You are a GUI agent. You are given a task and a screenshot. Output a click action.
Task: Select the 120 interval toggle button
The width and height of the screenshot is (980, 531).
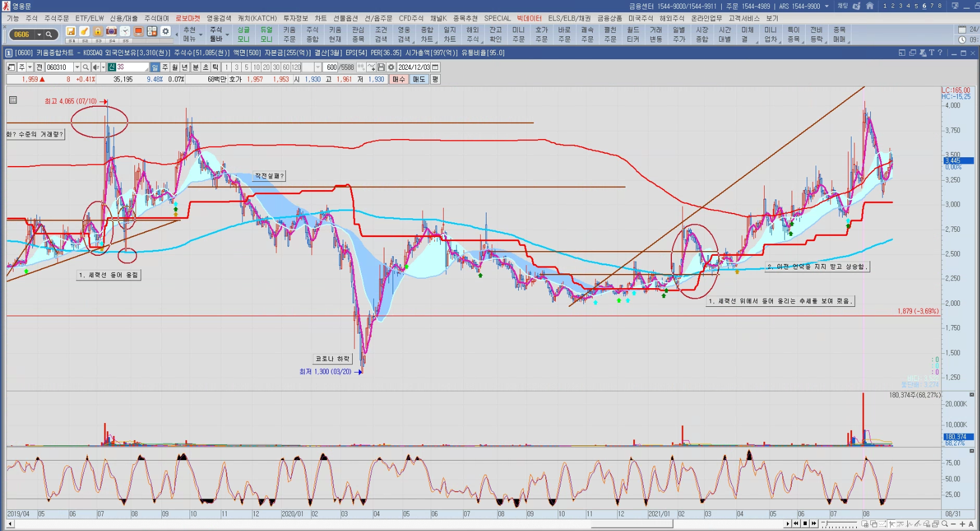(296, 67)
